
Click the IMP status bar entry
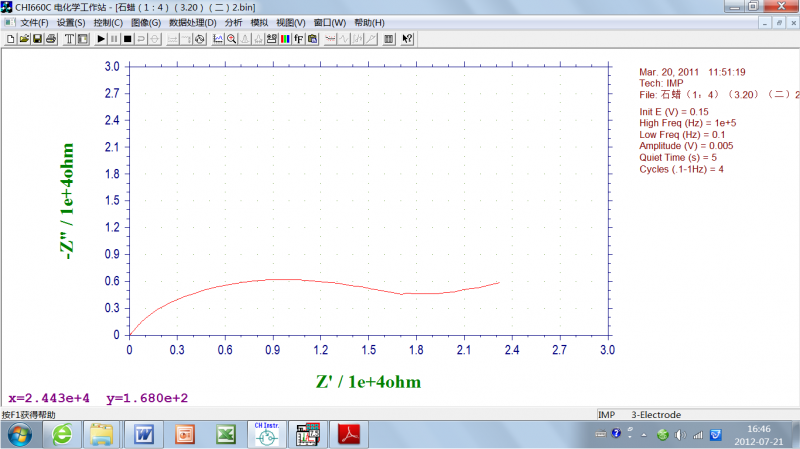point(607,415)
